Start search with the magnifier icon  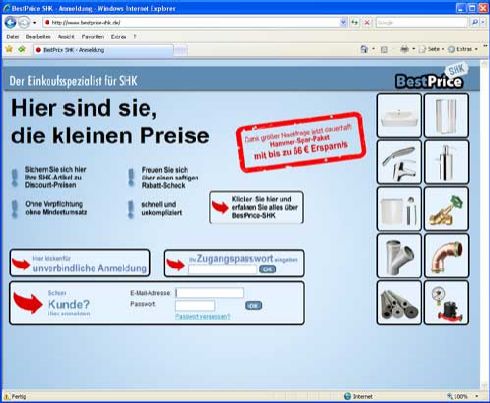(474, 23)
